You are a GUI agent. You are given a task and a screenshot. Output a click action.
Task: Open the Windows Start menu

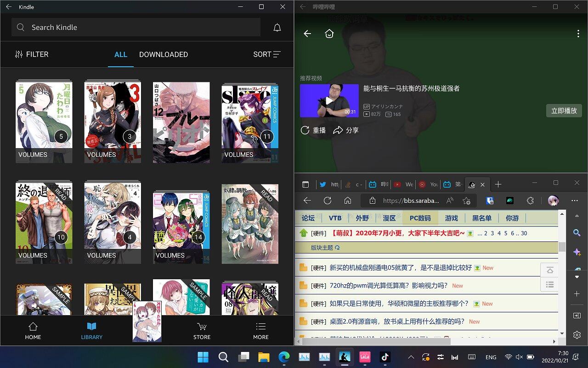coord(203,357)
